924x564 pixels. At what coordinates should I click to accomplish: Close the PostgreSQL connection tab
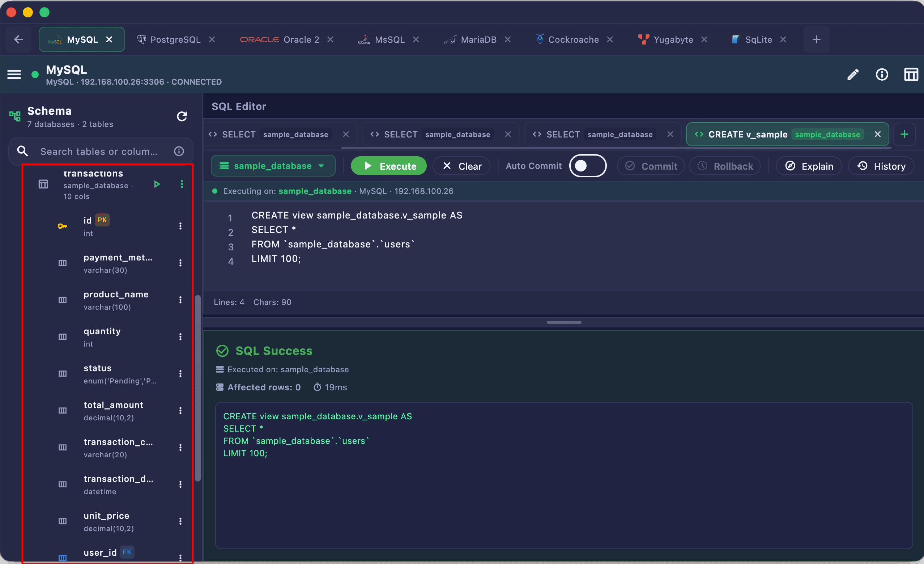[x=212, y=39]
